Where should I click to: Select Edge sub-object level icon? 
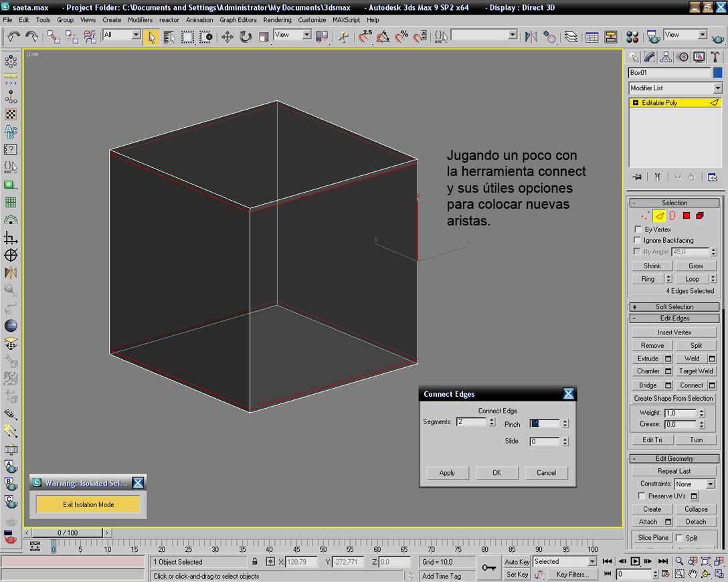point(659,216)
